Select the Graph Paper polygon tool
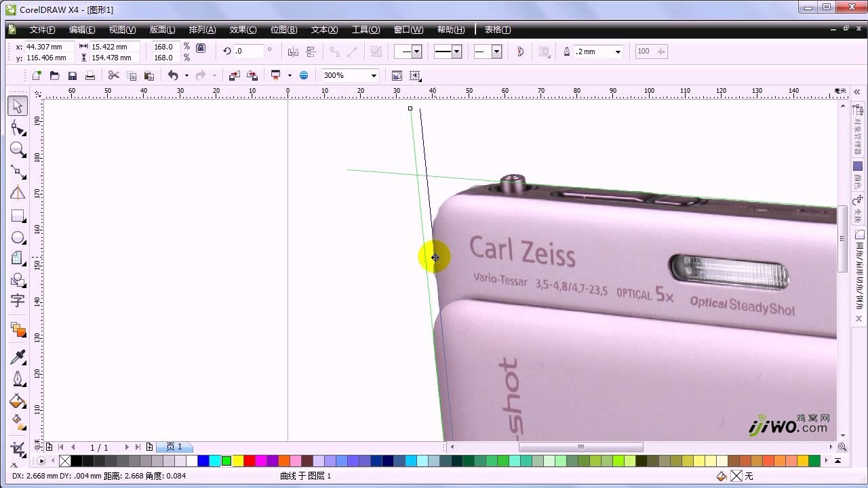868x488 pixels. pyautogui.click(x=18, y=258)
